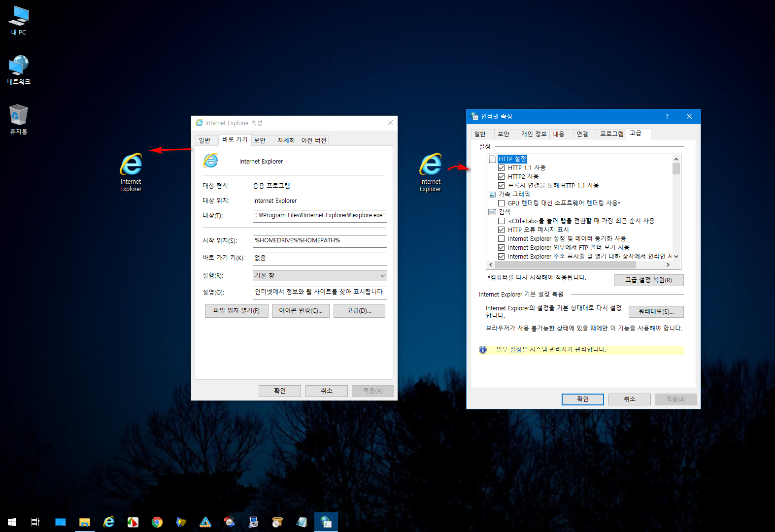
Task: Launch Internet Explorer from the taskbar
Action: 109,522
